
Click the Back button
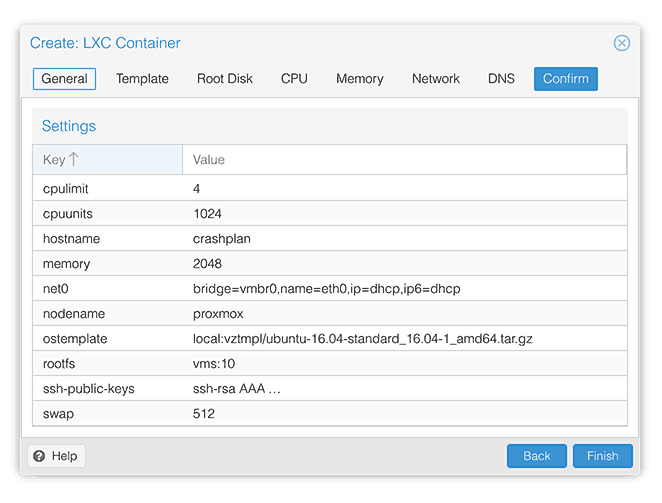[x=537, y=456]
